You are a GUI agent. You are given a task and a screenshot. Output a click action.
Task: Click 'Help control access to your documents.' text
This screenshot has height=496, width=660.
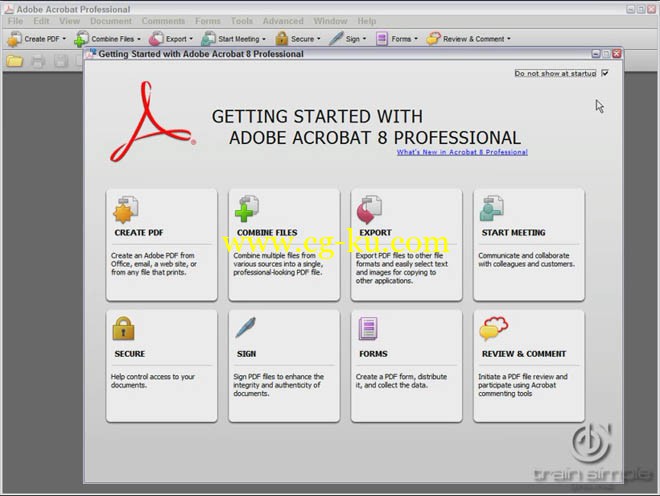[x=153, y=381]
